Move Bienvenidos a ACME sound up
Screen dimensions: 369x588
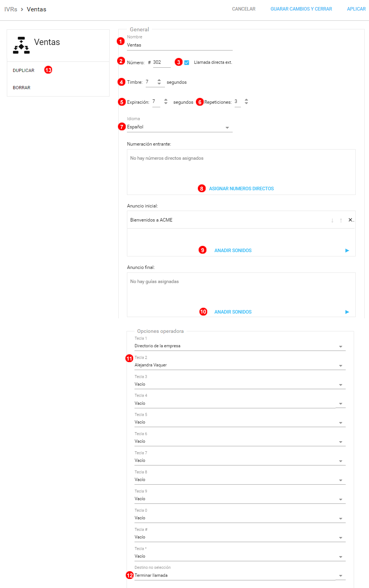coord(341,220)
